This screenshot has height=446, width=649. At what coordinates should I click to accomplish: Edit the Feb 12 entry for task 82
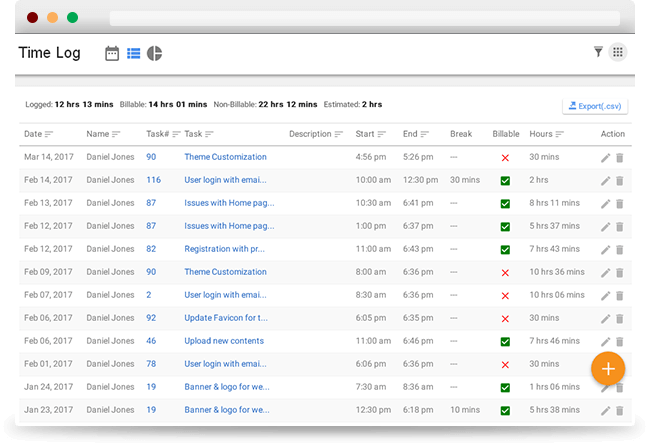click(x=605, y=249)
